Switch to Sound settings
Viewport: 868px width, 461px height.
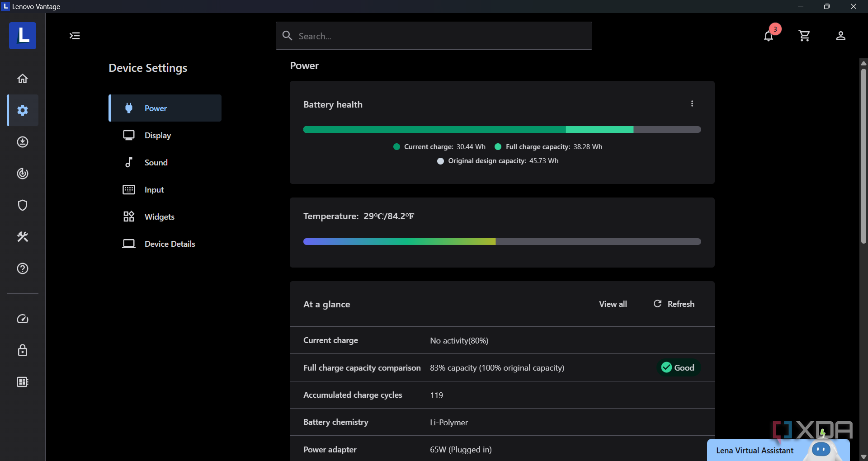pyautogui.click(x=165, y=162)
